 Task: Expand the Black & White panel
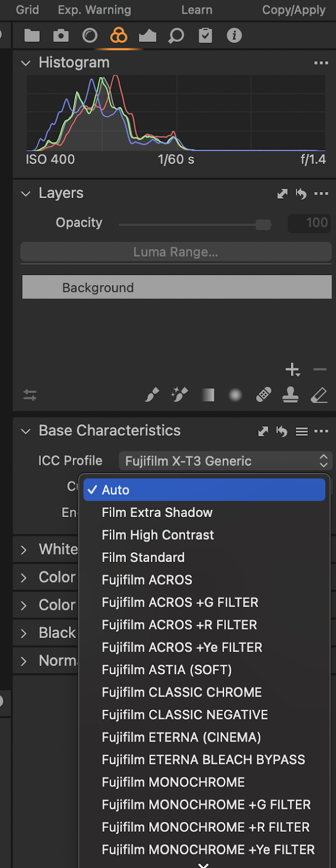[23, 633]
